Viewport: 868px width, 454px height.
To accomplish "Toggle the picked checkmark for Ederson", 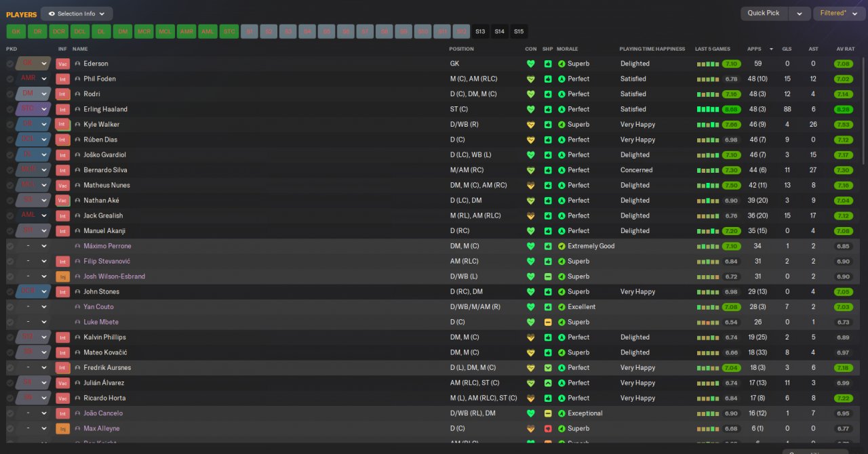I will point(10,64).
